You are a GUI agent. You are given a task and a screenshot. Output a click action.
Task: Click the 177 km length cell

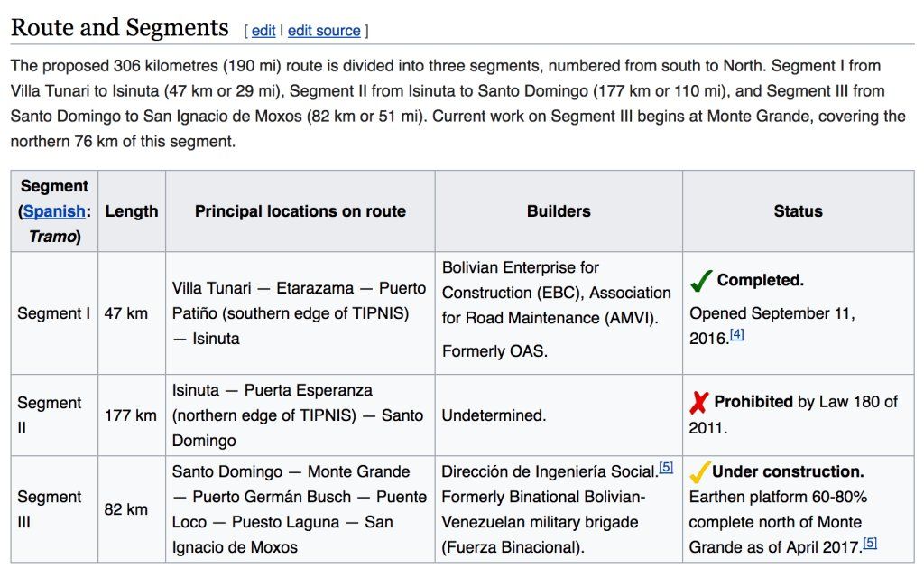[x=131, y=415]
